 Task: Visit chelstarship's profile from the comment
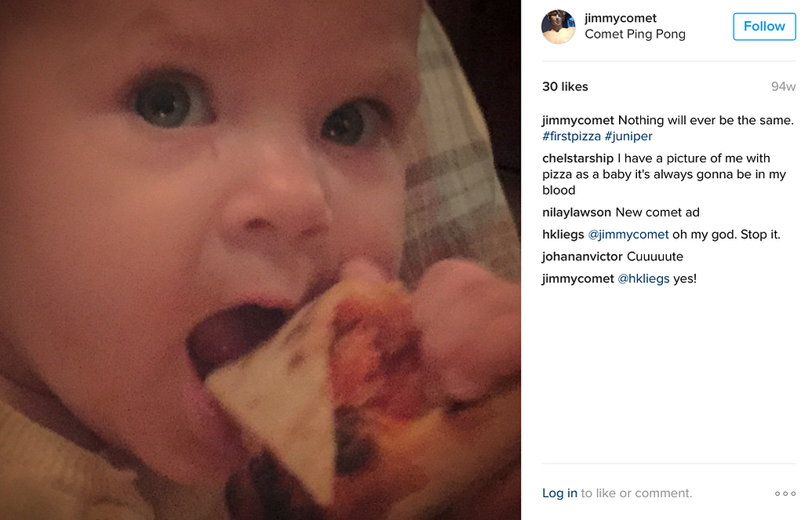click(x=577, y=158)
